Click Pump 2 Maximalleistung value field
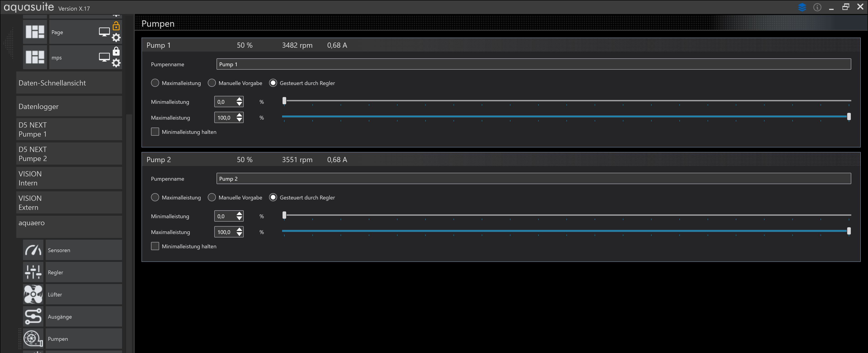 (x=225, y=232)
